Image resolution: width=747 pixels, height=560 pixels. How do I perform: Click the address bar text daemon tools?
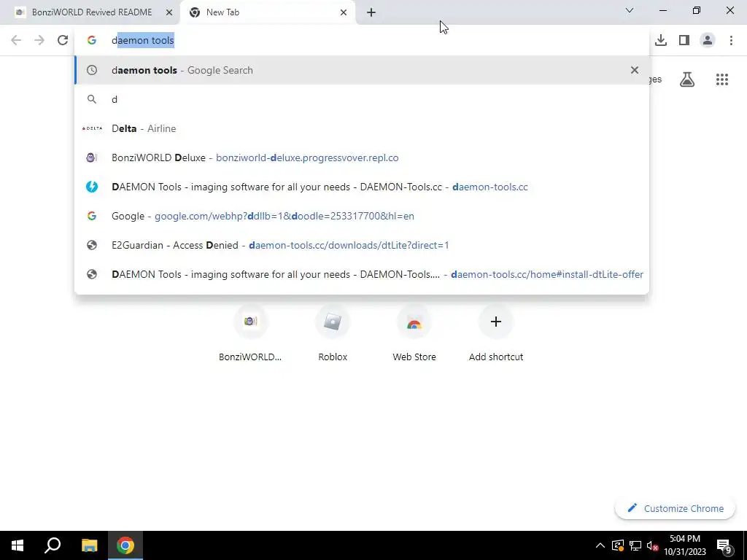143,41
